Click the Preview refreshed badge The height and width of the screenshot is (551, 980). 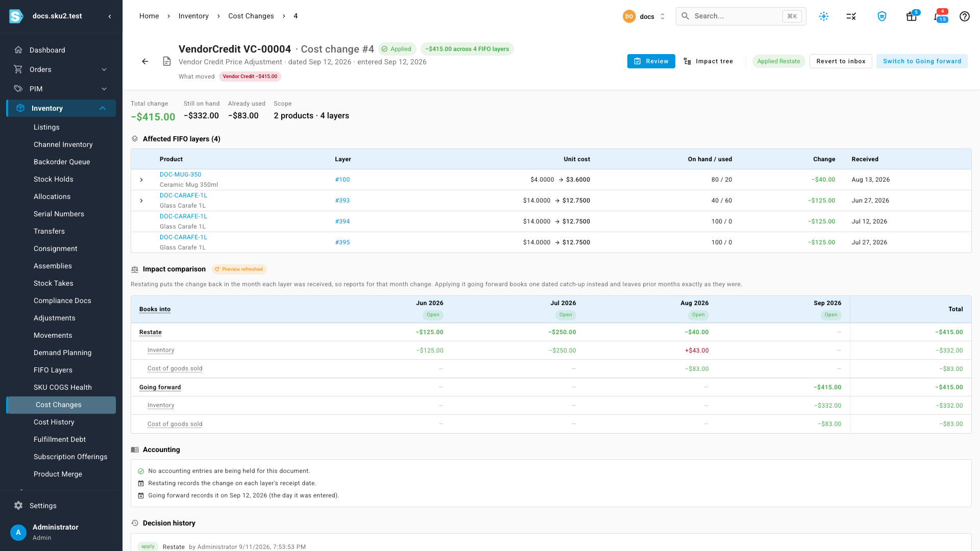(239, 269)
